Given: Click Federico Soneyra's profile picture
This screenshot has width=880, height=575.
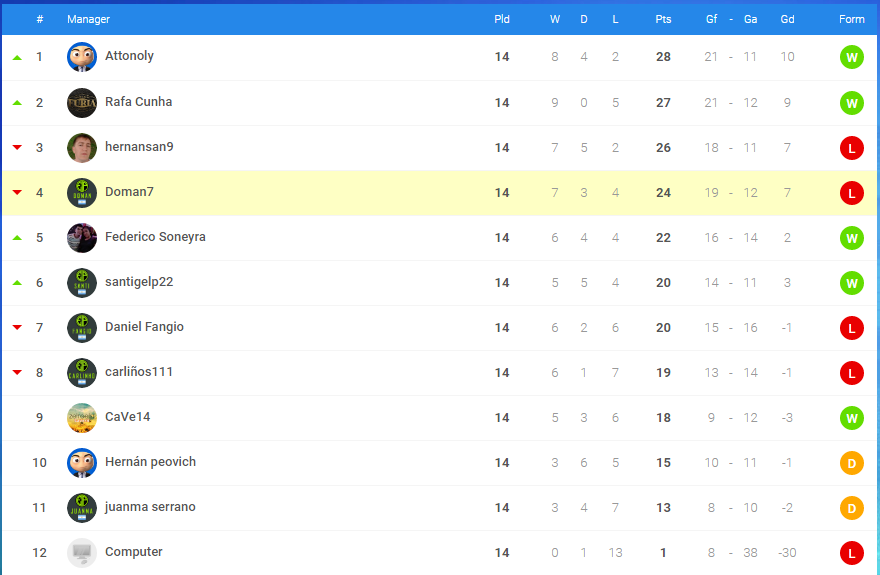Looking at the screenshot, I should (82, 238).
